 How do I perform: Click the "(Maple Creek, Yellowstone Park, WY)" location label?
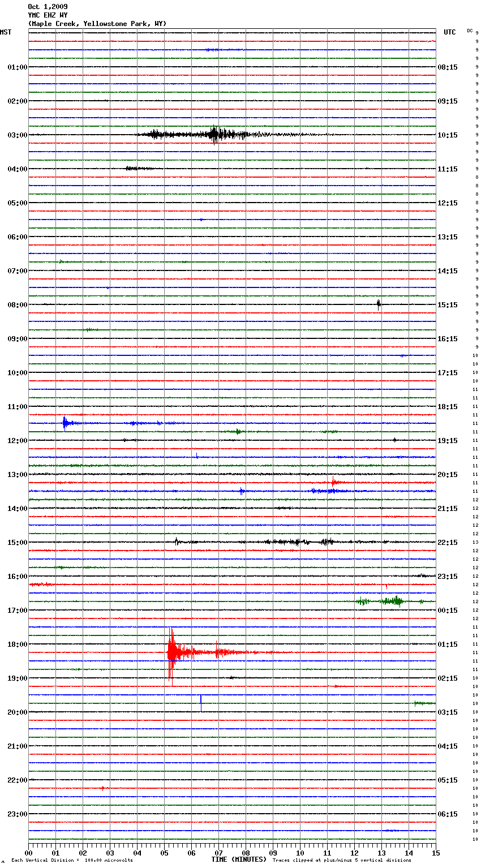point(97,24)
